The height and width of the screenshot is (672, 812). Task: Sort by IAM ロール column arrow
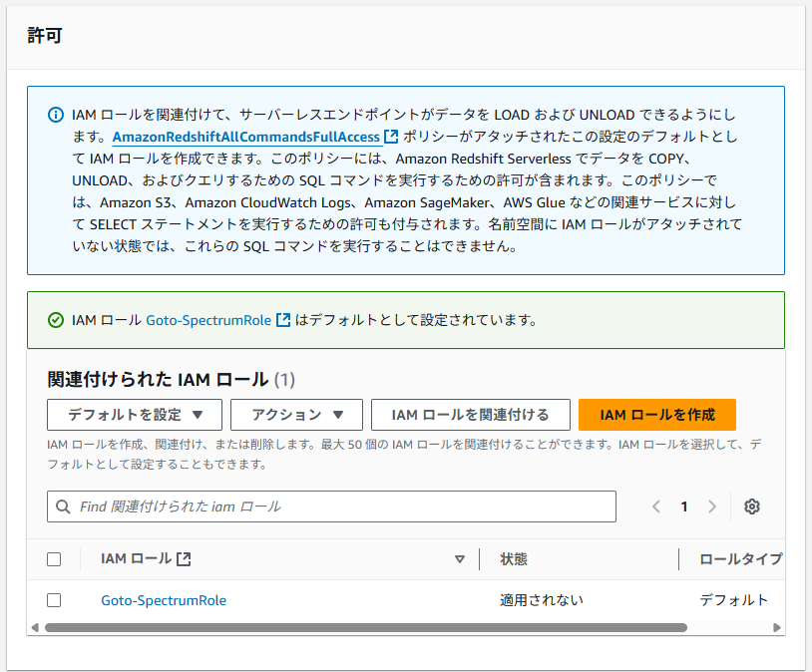pyautogui.click(x=459, y=559)
